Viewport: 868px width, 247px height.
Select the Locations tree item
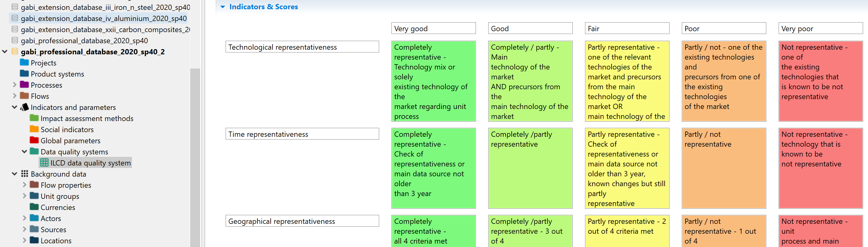tap(56, 241)
